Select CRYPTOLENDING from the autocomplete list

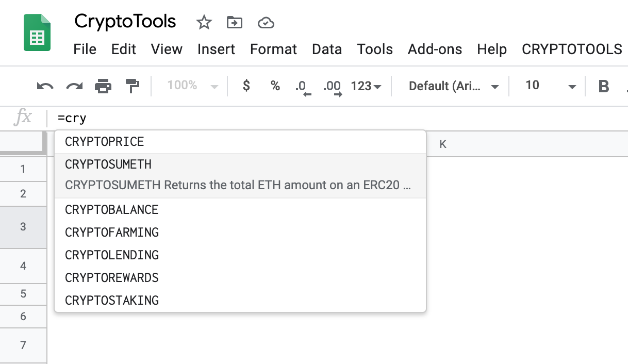tap(240, 255)
